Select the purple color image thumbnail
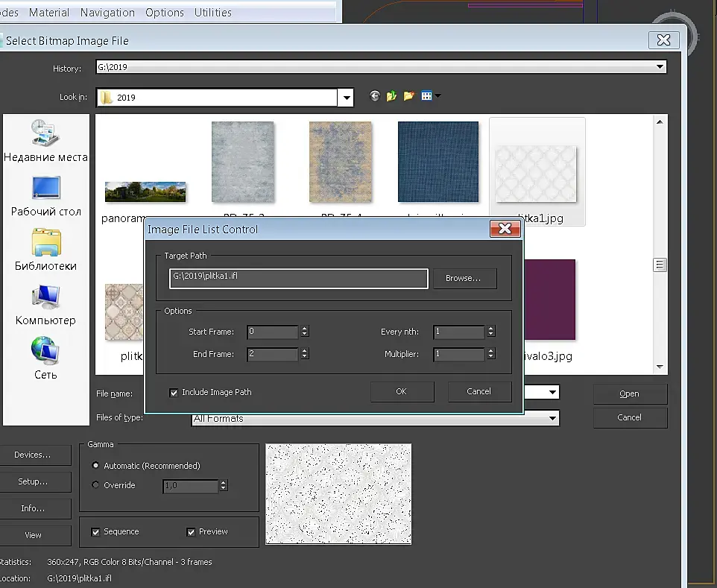The height and width of the screenshot is (588, 717). tap(549, 300)
